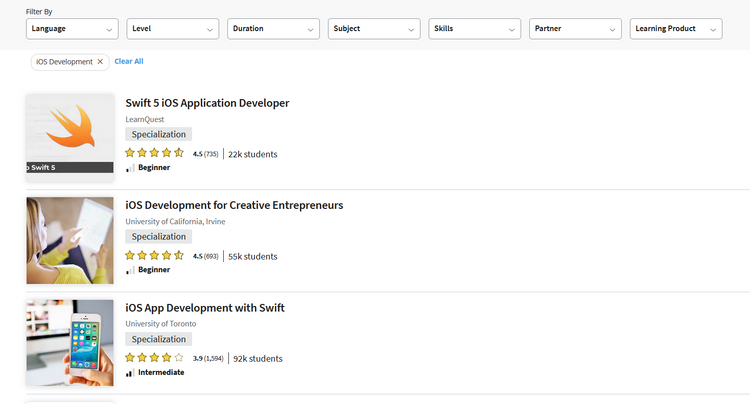Image resolution: width=750 pixels, height=404 pixels.
Task: Click the Clear All link
Action: click(129, 61)
